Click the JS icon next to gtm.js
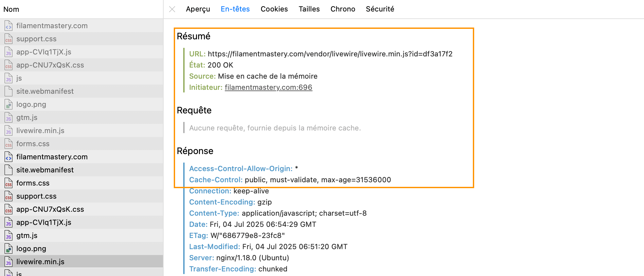Image resolution: width=644 pixels, height=276 pixels. coord(8,117)
